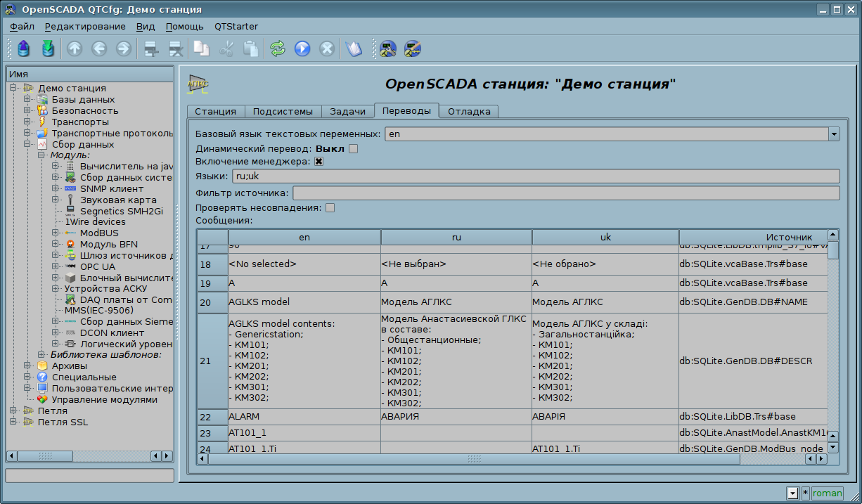Image resolution: width=862 pixels, height=504 pixels.
Task: Open the Помощь menu
Action: pos(185,27)
